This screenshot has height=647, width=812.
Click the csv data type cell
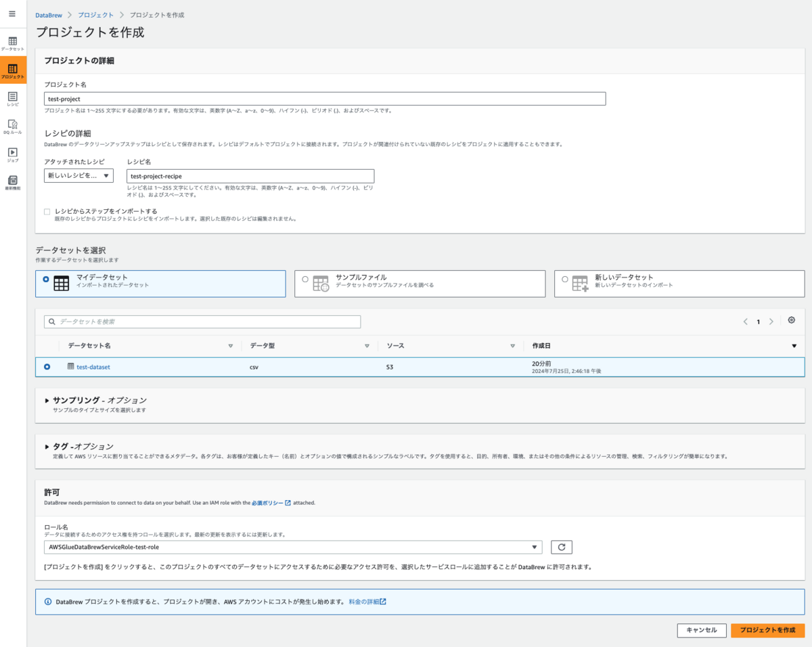coord(254,367)
